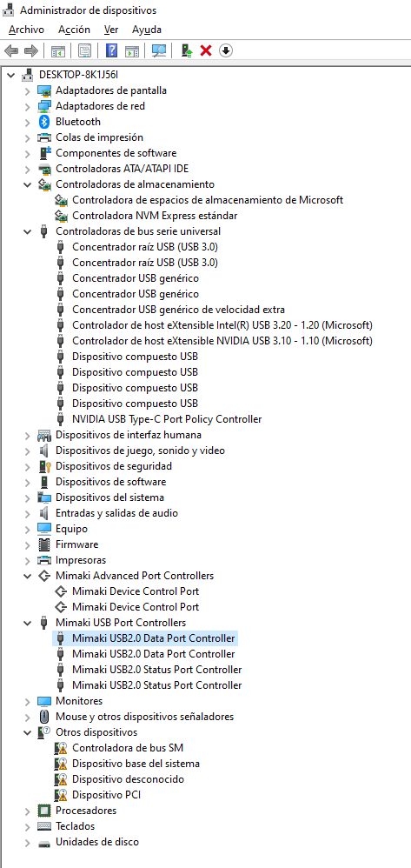The width and height of the screenshot is (411, 868).
Task: Collapse the Mimaki USB Port Controllers node
Action: [x=27, y=623]
